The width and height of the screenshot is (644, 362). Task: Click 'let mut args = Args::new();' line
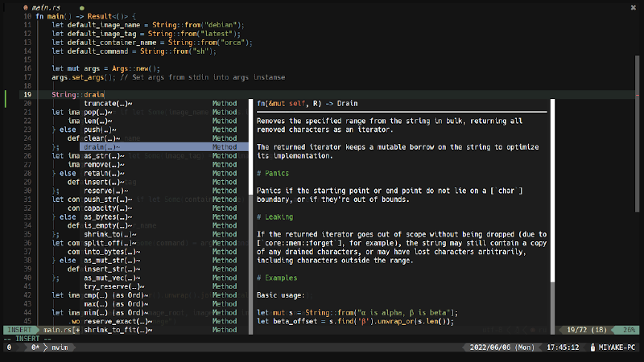[106, 68]
